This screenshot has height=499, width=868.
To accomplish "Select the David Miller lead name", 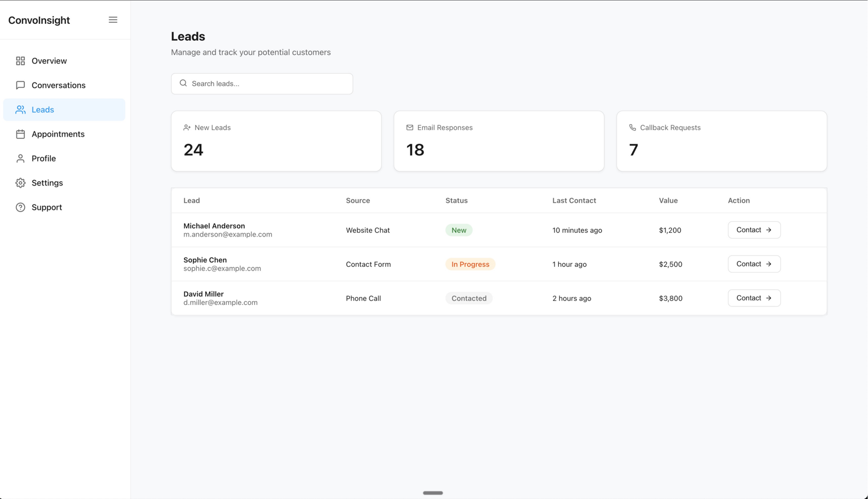I will coord(203,294).
